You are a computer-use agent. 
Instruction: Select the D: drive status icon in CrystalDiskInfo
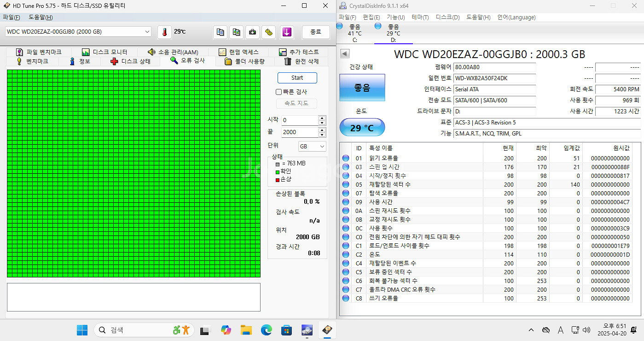[378, 27]
